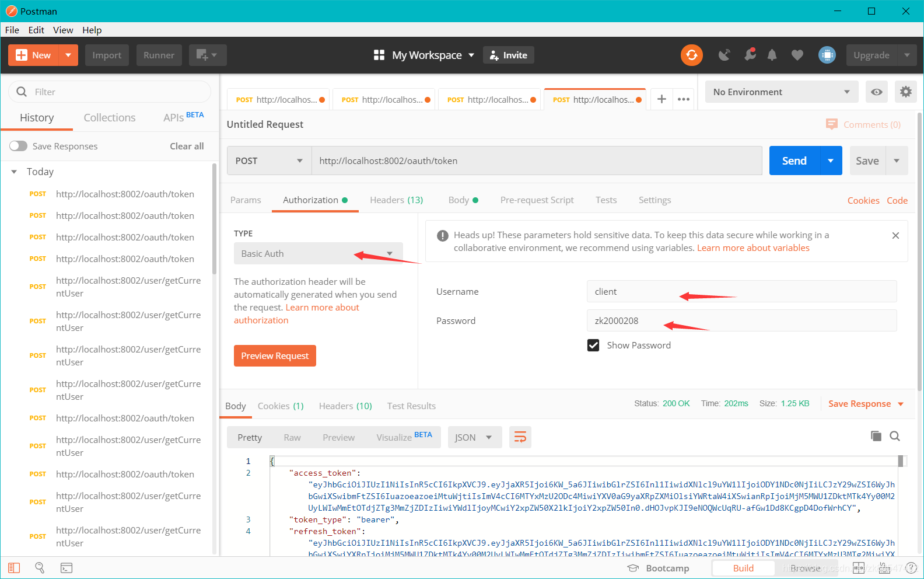Screen dimensions: 924x579
Task: Change the POST method dropdown
Action: pyautogui.click(x=269, y=161)
